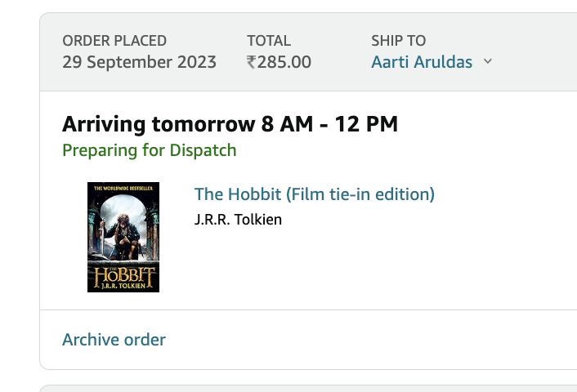577x392 pixels.
Task: Click the golden Hobbit title on book cover
Action: click(x=124, y=275)
